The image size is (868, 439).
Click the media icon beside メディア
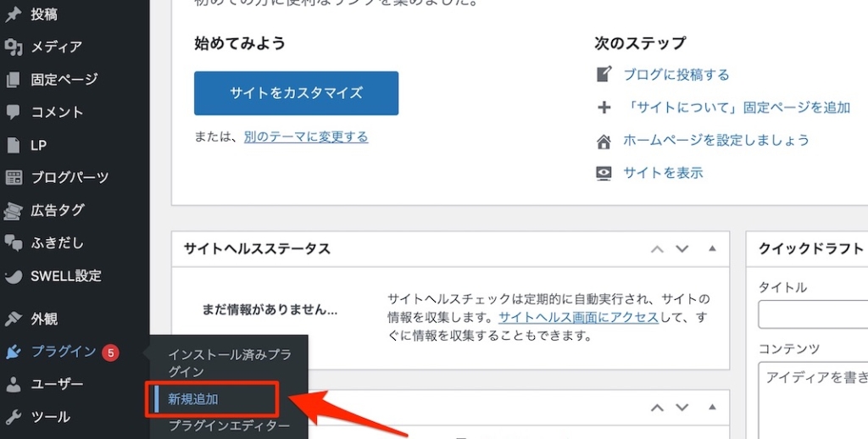pyautogui.click(x=14, y=47)
